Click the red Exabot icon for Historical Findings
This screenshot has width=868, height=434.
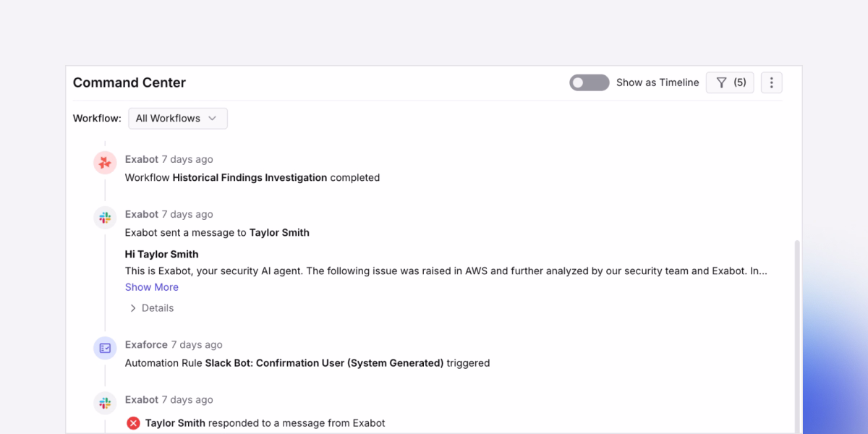click(x=105, y=163)
